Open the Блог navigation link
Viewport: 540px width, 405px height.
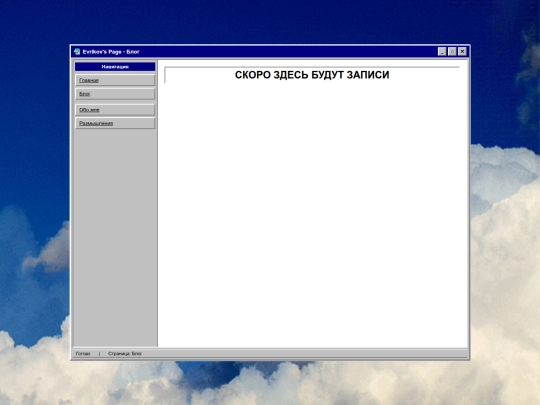point(115,94)
